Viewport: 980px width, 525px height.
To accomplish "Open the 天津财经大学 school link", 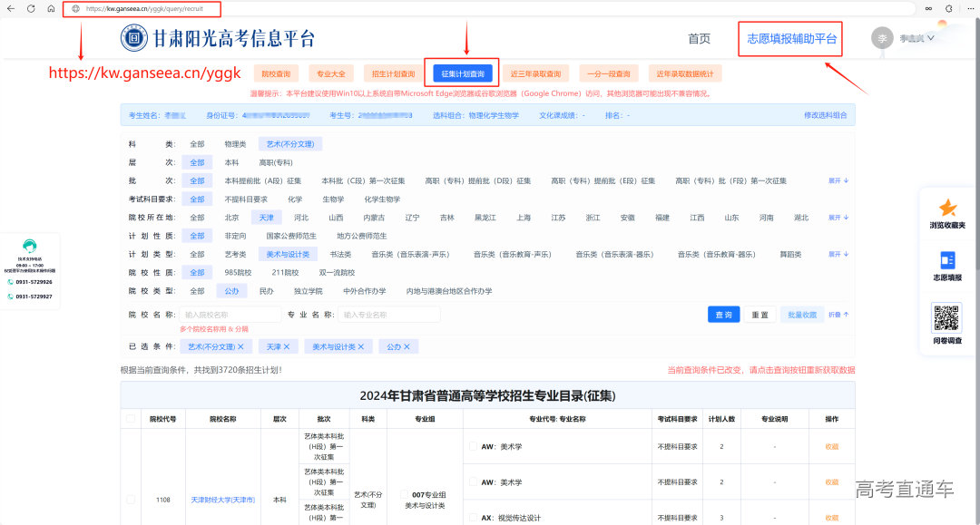I will 222,500.
